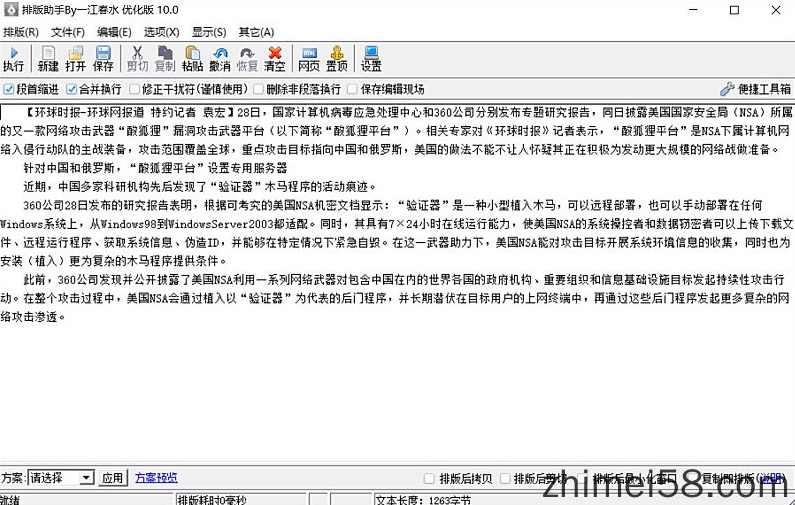Screen dimensions: 795x505
Task: Open the 文件(F) menu
Action: tap(67, 32)
